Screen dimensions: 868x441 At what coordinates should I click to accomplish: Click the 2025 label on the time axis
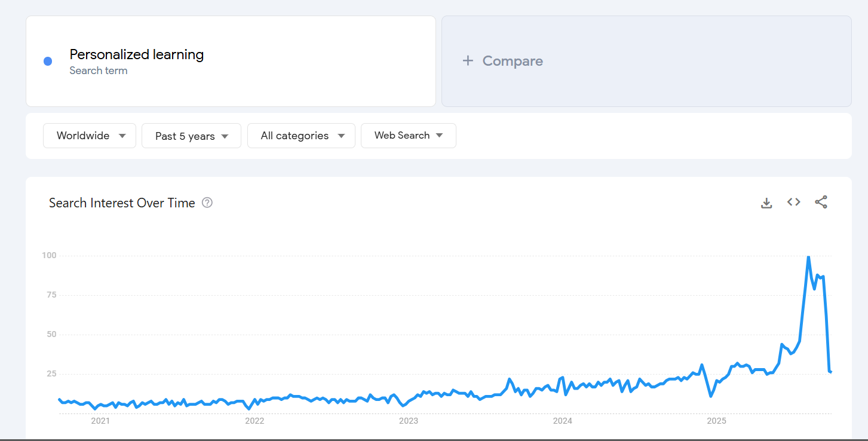716,421
